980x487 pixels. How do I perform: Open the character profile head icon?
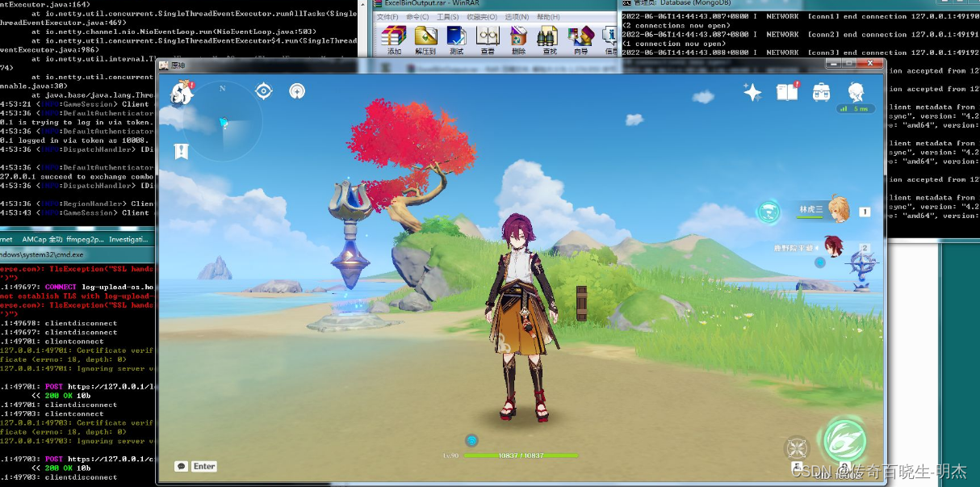coord(856,92)
